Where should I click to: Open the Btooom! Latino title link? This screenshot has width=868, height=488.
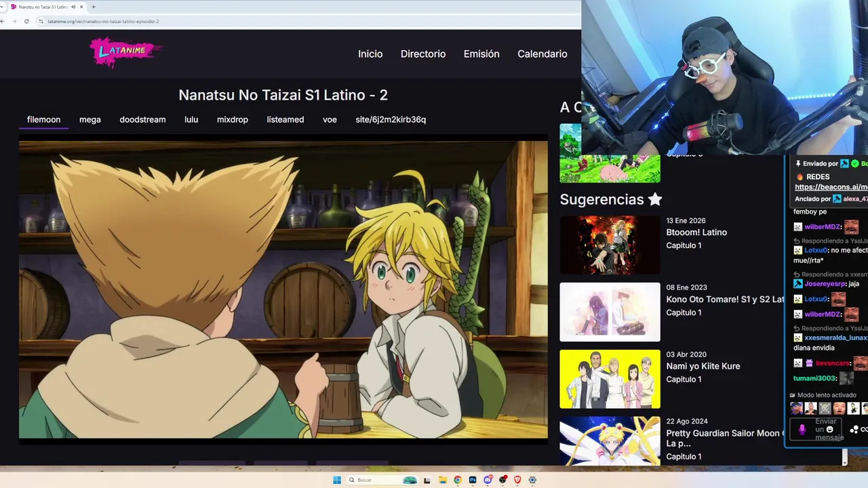point(696,232)
